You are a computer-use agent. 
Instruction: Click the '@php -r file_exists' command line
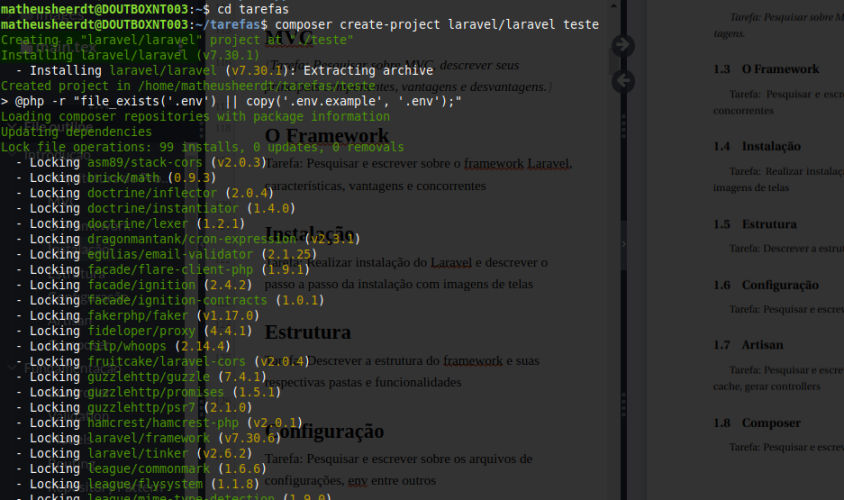231,101
